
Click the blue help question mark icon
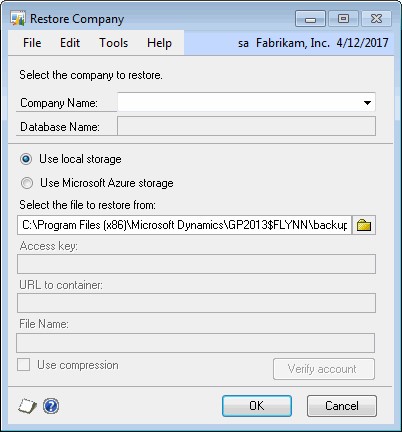(51, 406)
